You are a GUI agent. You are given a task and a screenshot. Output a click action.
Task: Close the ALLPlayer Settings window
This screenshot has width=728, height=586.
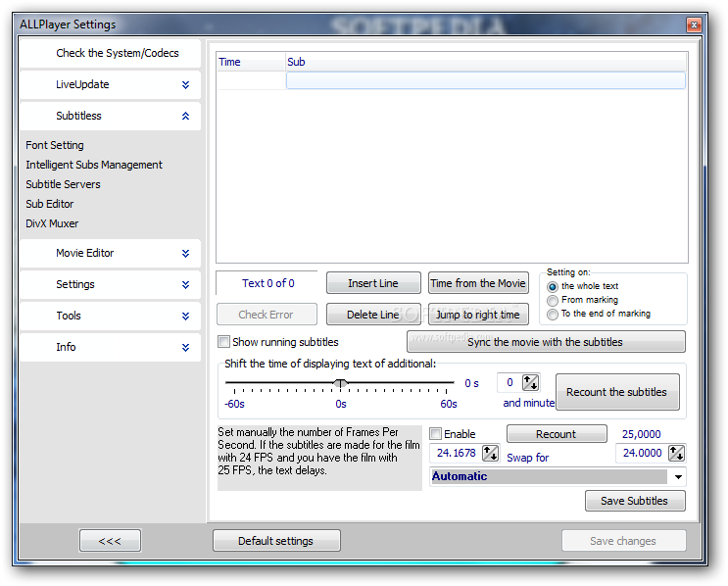pyautogui.click(x=694, y=24)
